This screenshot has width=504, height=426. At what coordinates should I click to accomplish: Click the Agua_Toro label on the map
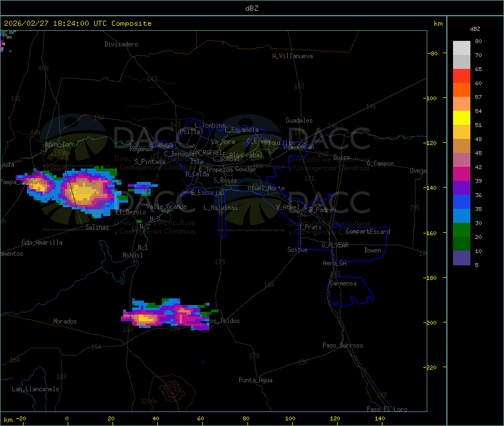click(x=60, y=144)
